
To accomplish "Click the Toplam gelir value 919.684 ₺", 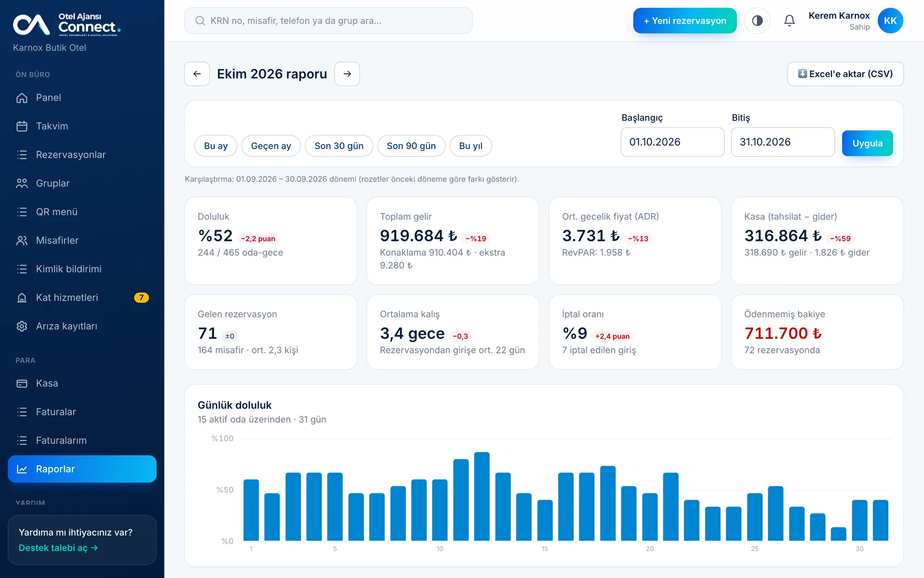I will pos(419,236).
